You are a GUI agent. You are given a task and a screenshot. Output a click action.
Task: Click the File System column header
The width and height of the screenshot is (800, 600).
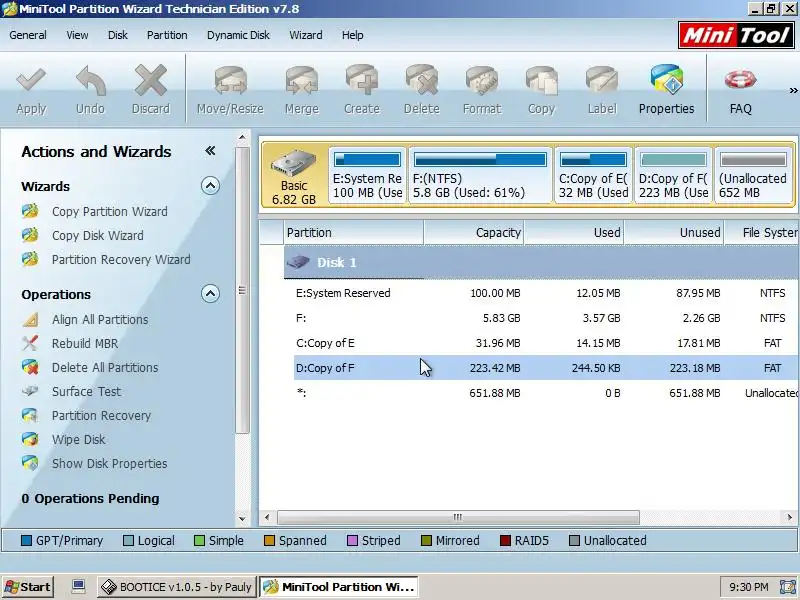click(761, 233)
